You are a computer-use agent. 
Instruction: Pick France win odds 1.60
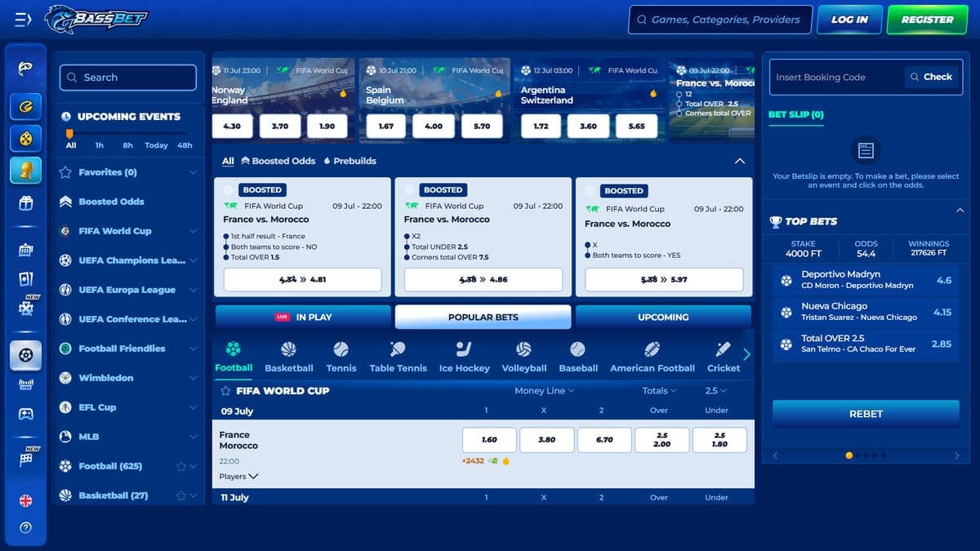[x=489, y=439]
